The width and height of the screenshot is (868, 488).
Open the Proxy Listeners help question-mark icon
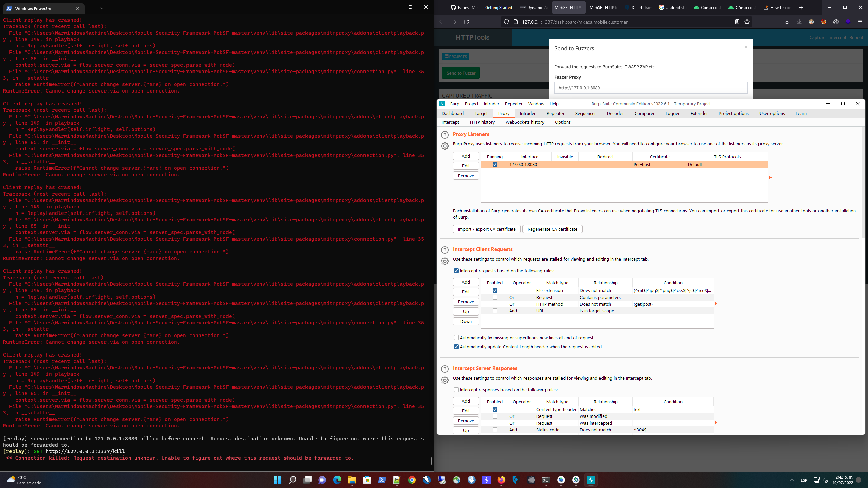click(x=445, y=135)
